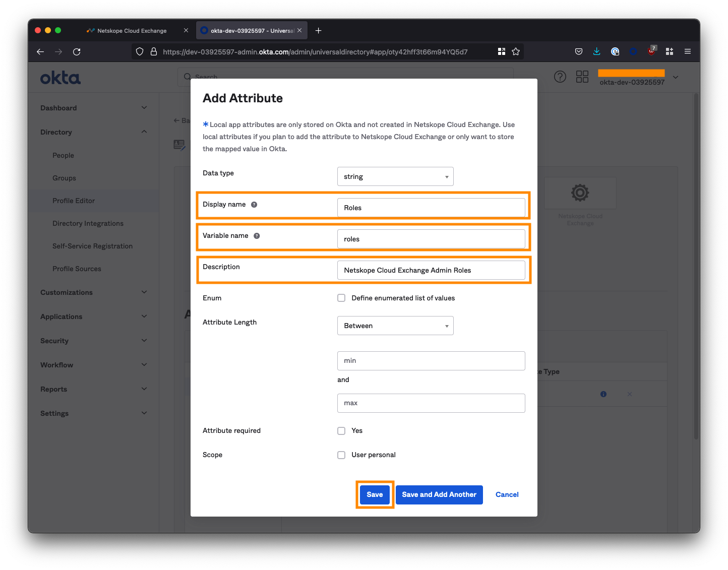This screenshot has height=570, width=728.
Task: Click the Cancel link
Action: (507, 494)
